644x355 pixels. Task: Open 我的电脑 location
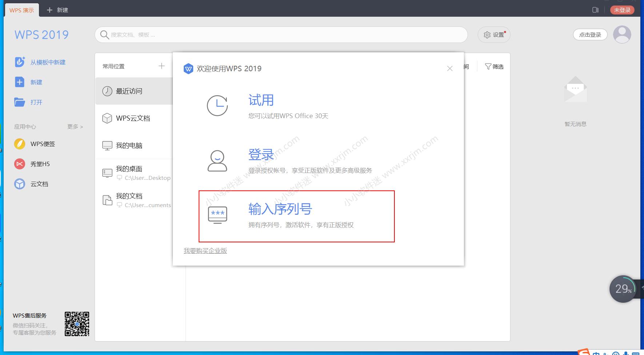(x=129, y=145)
